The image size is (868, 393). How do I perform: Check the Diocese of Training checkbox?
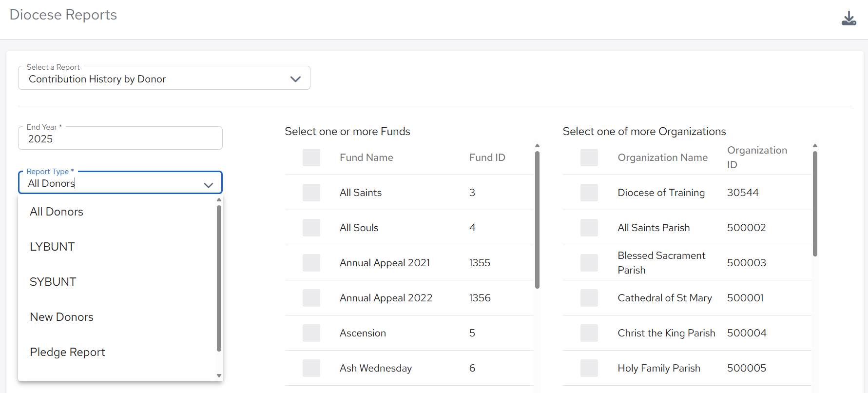(x=589, y=193)
